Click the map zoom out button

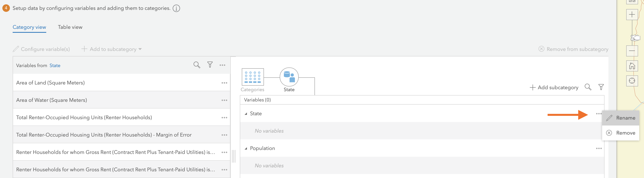tap(632, 51)
